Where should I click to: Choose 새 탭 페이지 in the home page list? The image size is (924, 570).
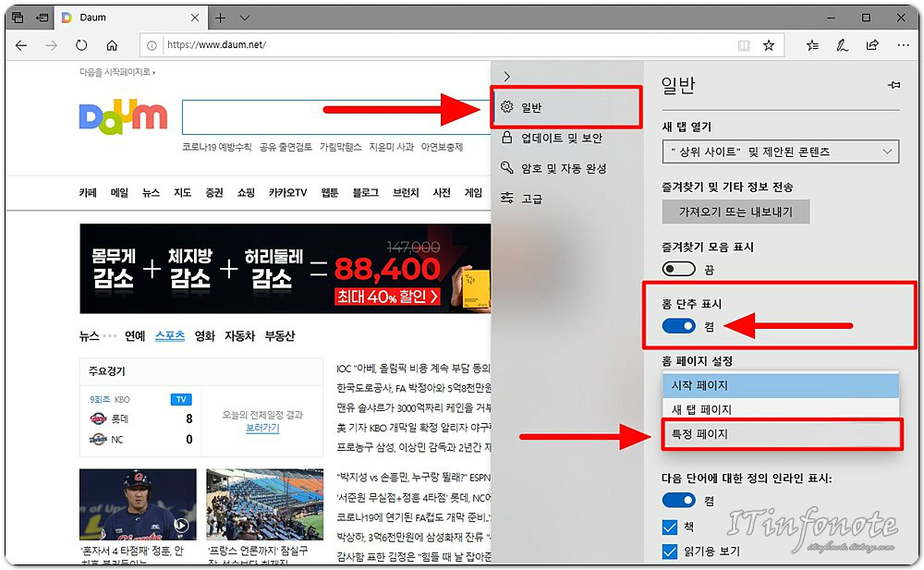point(781,409)
